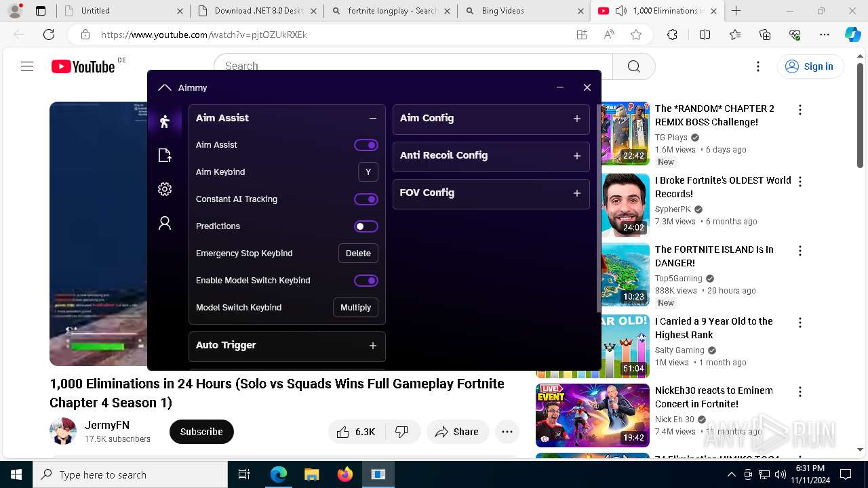Open the model file sidebar icon in Aimmy
The height and width of the screenshot is (488, 868).
[164, 155]
